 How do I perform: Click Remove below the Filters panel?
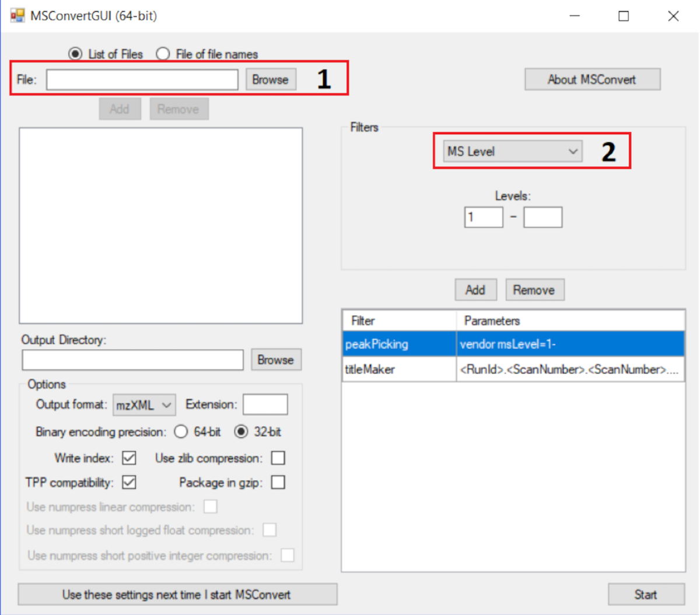point(534,290)
